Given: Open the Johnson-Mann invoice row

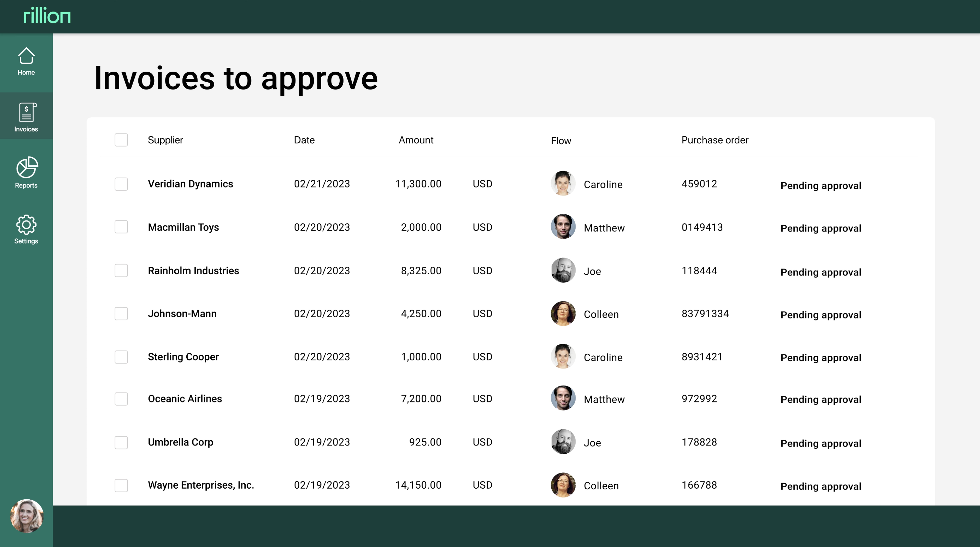Looking at the screenshot, I should [182, 314].
